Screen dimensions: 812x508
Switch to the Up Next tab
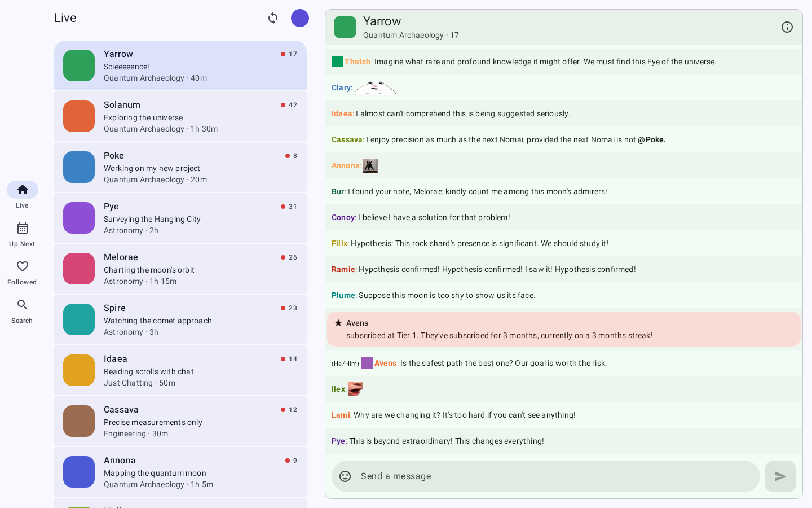pyautogui.click(x=23, y=234)
